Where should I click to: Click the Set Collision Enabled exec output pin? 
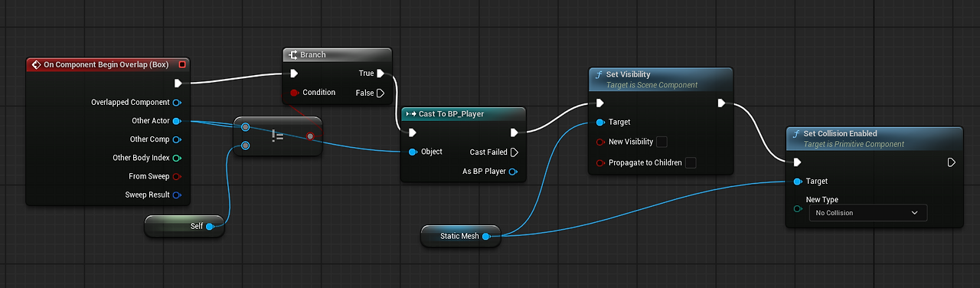tap(951, 162)
